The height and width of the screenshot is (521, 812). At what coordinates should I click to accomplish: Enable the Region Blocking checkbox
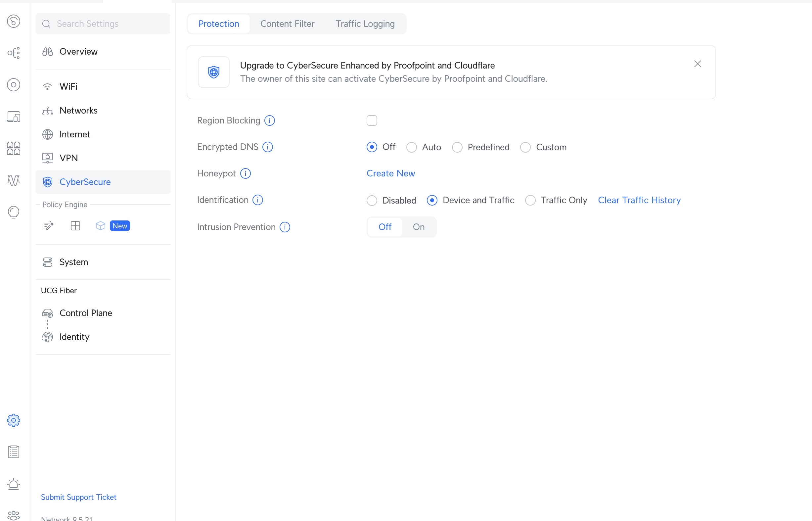point(372,120)
